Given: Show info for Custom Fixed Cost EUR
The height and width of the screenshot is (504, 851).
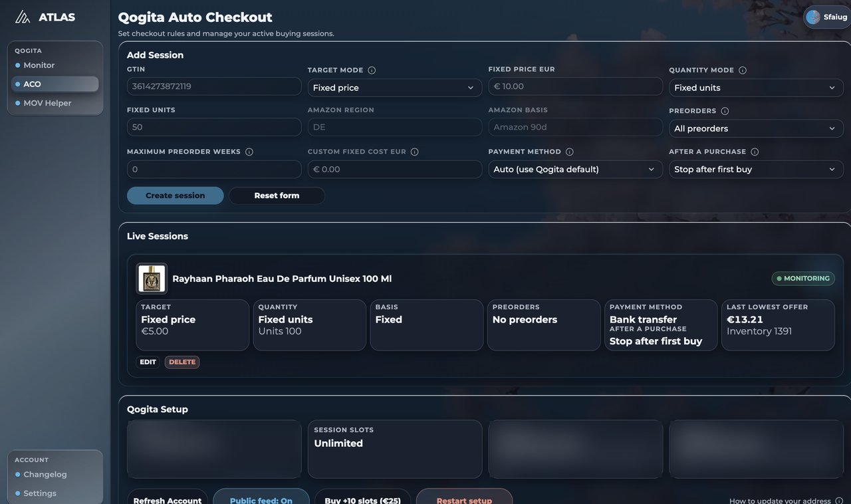Looking at the screenshot, I should (414, 152).
